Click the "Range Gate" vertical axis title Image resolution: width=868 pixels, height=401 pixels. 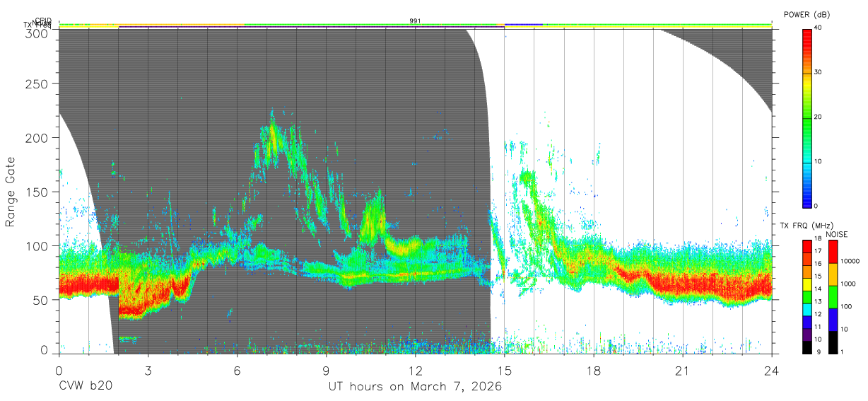tap(11, 192)
